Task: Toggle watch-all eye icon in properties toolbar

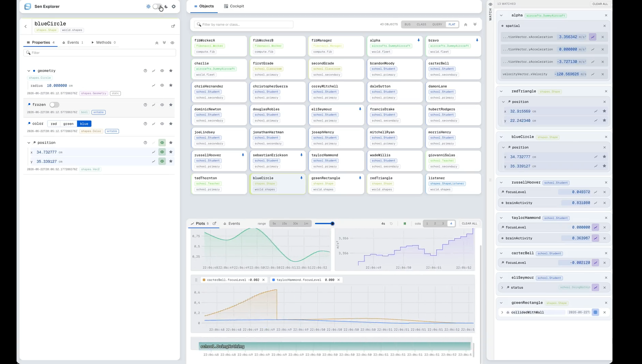Action: coord(172,43)
